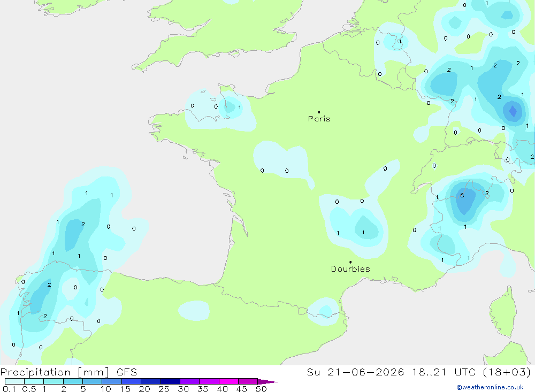Select the 20 mm dark blue legend swatch

(150, 381)
